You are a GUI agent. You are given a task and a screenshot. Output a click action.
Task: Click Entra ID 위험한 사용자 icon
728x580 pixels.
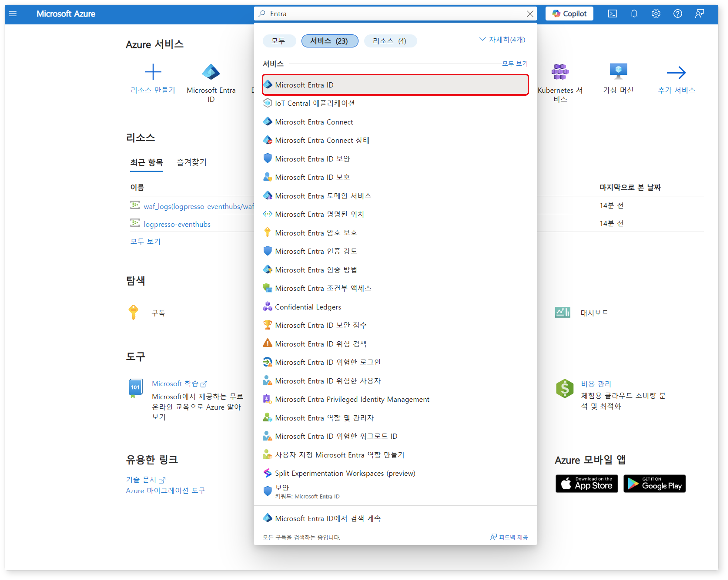tap(267, 381)
